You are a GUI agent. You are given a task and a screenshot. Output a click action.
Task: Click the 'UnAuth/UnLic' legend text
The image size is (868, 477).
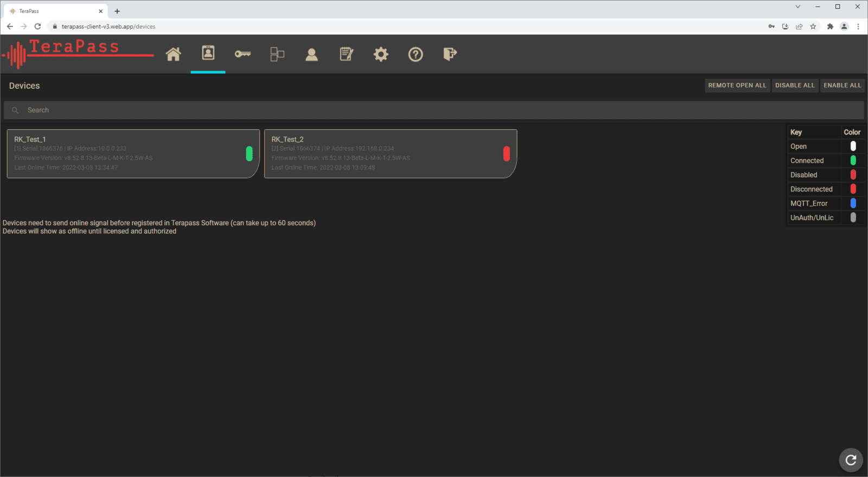coord(812,218)
